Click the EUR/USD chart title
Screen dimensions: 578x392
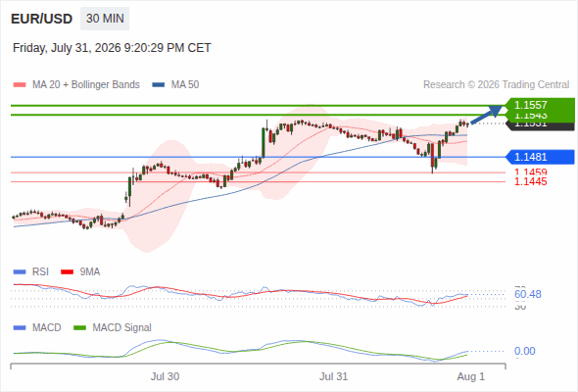42,19
